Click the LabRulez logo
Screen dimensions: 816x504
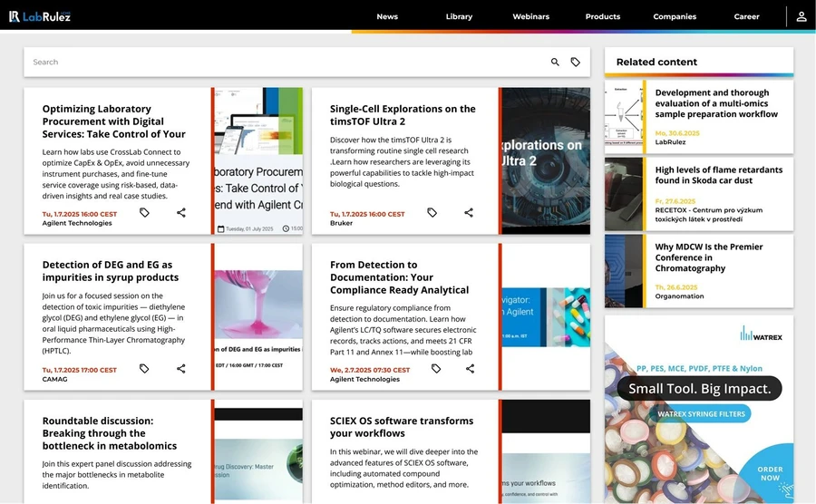[40, 16]
